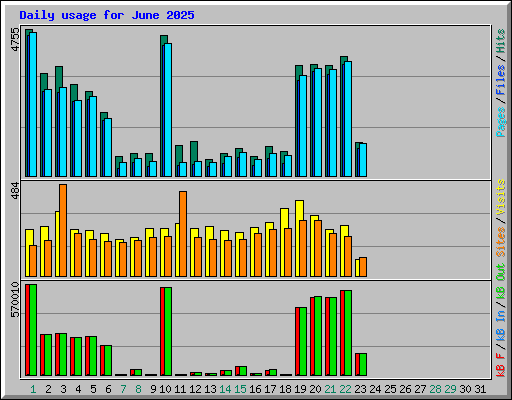
Task: Click the yellow visits bar for day 19
Action: click(298, 238)
